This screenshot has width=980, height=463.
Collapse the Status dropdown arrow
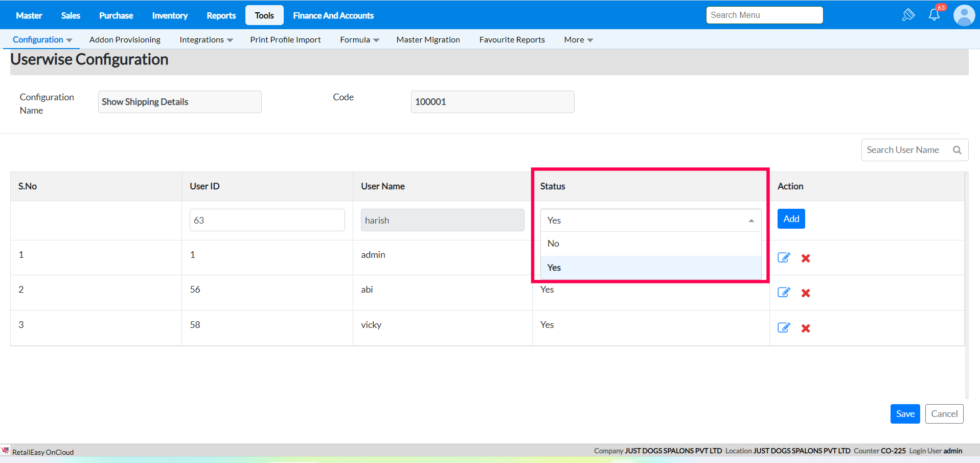pyautogui.click(x=751, y=221)
